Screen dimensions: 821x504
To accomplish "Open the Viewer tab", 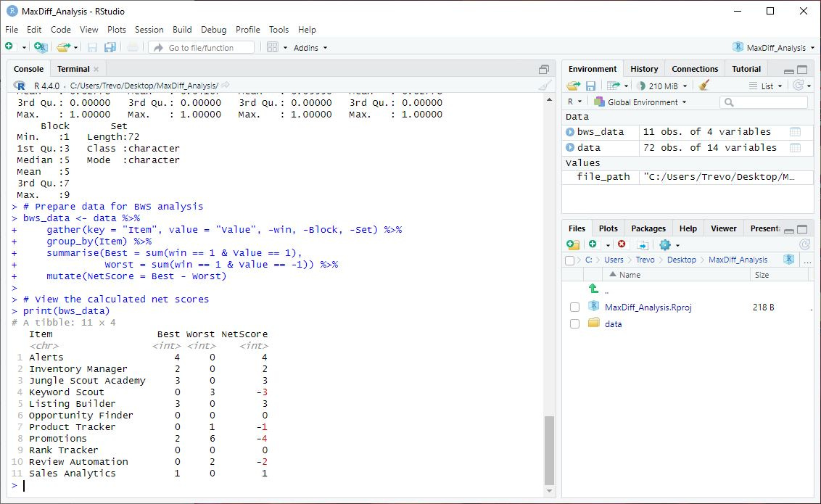I will click(x=724, y=228).
